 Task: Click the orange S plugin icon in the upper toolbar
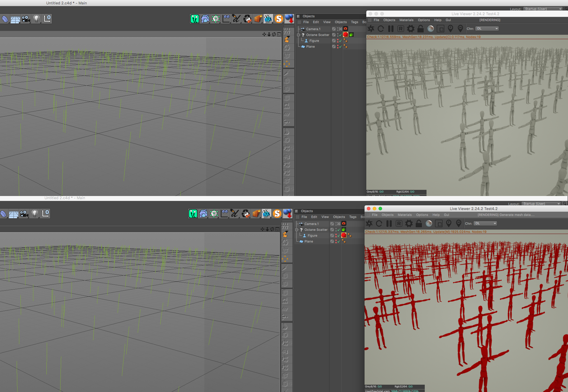click(x=279, y=19)
